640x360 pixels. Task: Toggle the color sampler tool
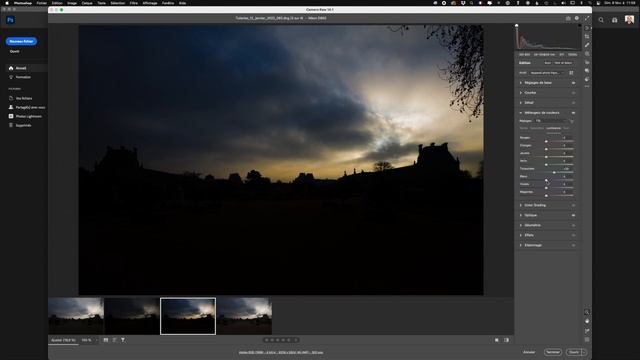587,331
